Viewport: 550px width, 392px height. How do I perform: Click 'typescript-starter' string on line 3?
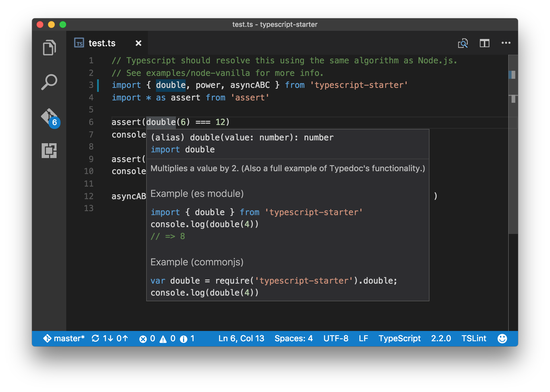coord(359,85)
